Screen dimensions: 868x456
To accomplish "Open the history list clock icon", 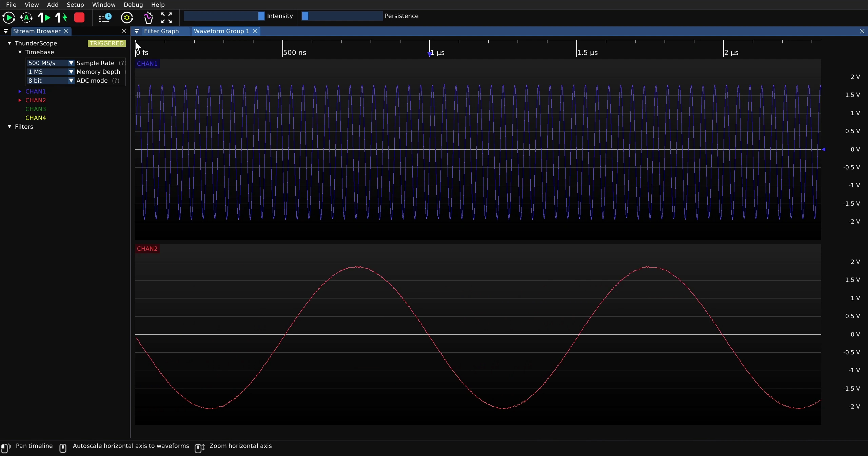I will (x=105, y=18).
